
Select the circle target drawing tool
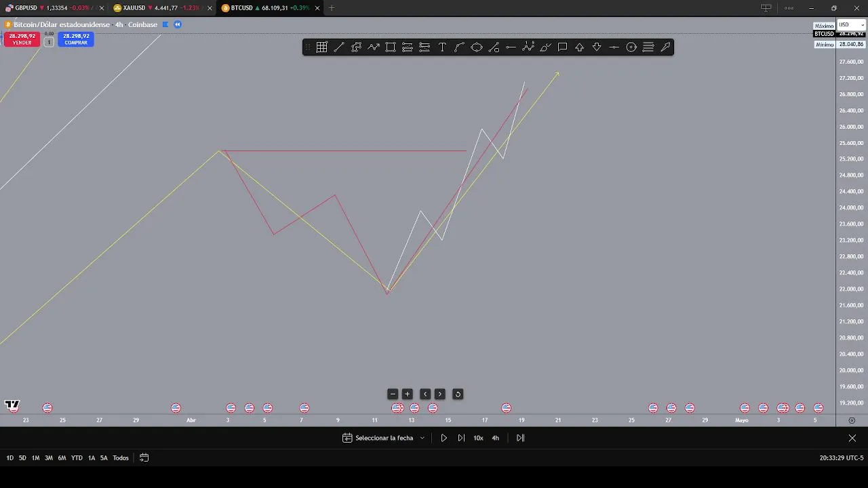pyautogui.click(x=631, y=47)
